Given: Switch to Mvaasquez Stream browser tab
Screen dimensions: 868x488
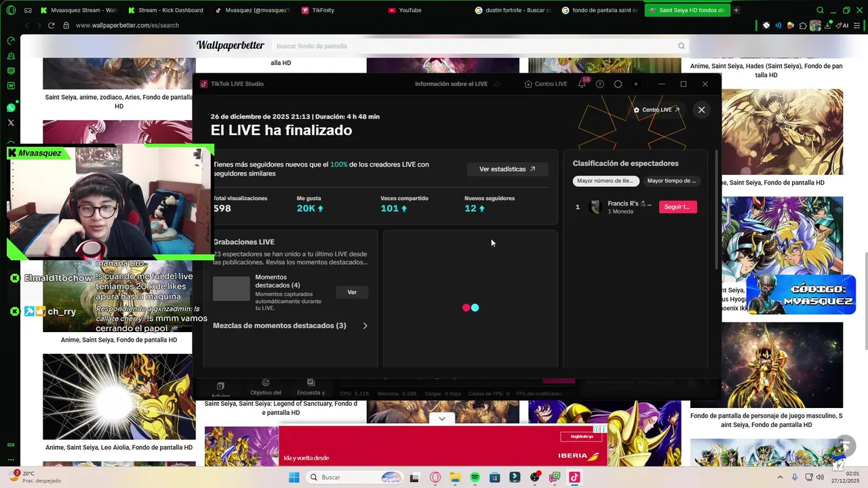Looking at the screenshot, I should tap(78, 10).
